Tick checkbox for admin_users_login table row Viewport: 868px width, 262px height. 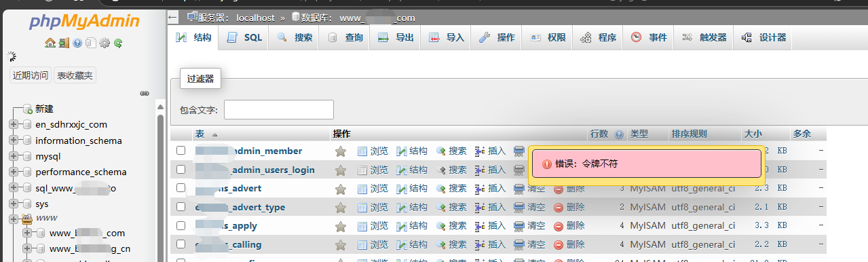tap(181, 169)
